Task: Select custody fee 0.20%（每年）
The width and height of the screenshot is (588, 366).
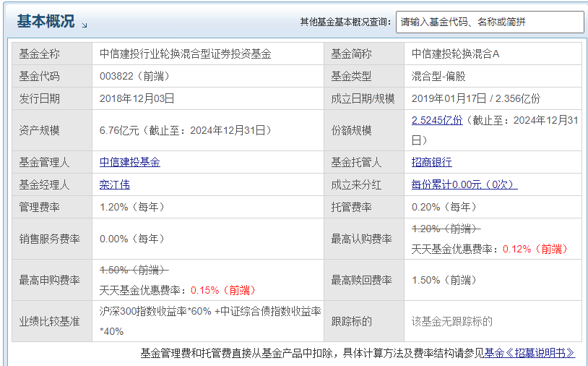Action: [444, 207]
